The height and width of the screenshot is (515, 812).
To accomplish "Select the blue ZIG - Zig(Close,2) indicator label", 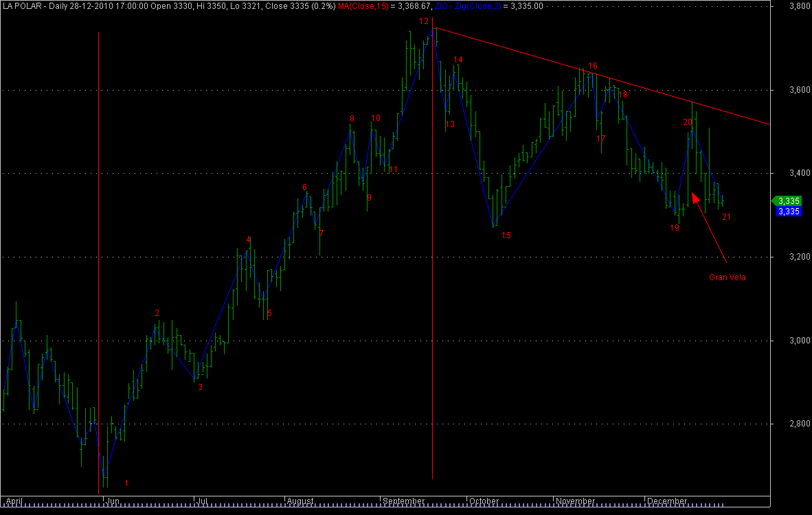I will 468,6.
